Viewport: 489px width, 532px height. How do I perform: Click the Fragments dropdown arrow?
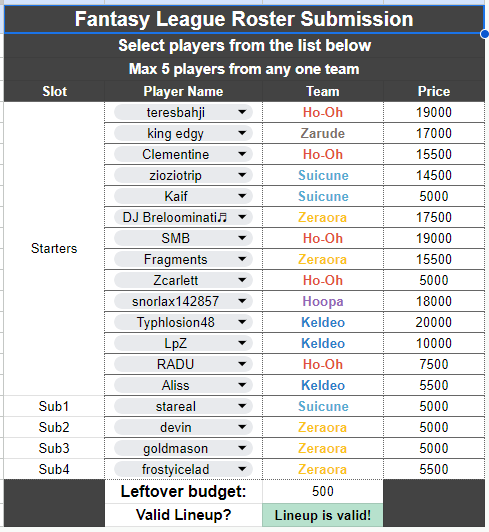[242, 259]
